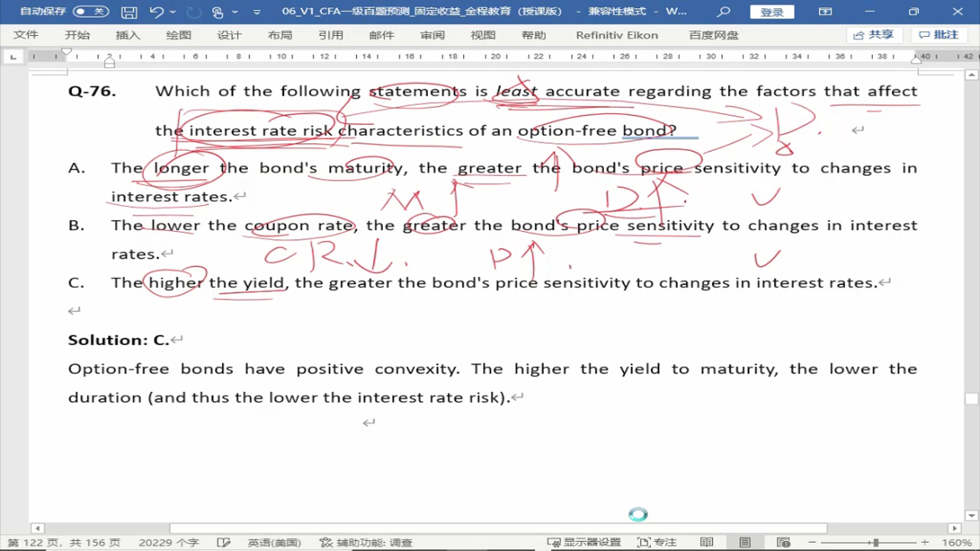This screenshot has width=980, height=551.
Task: Open the Touch/Mouse mode dropdown arrow
Action: pyautogui.click(x=235, y=12)
